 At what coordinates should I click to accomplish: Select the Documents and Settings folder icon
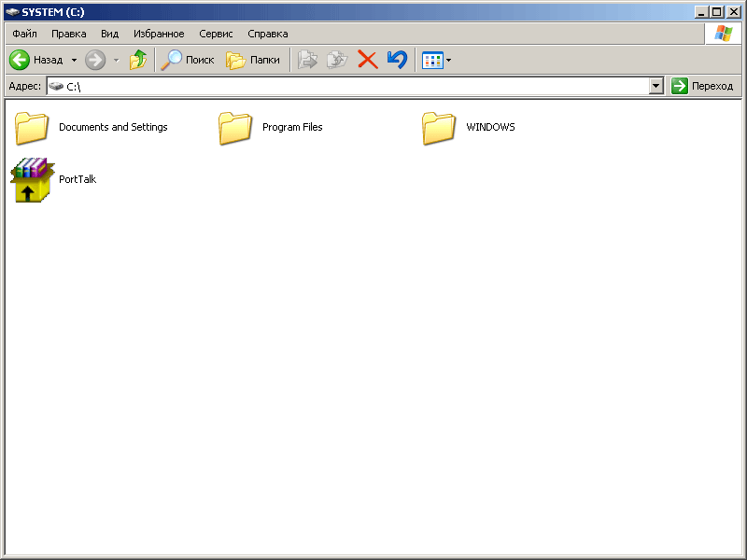[x=32, y=128]
